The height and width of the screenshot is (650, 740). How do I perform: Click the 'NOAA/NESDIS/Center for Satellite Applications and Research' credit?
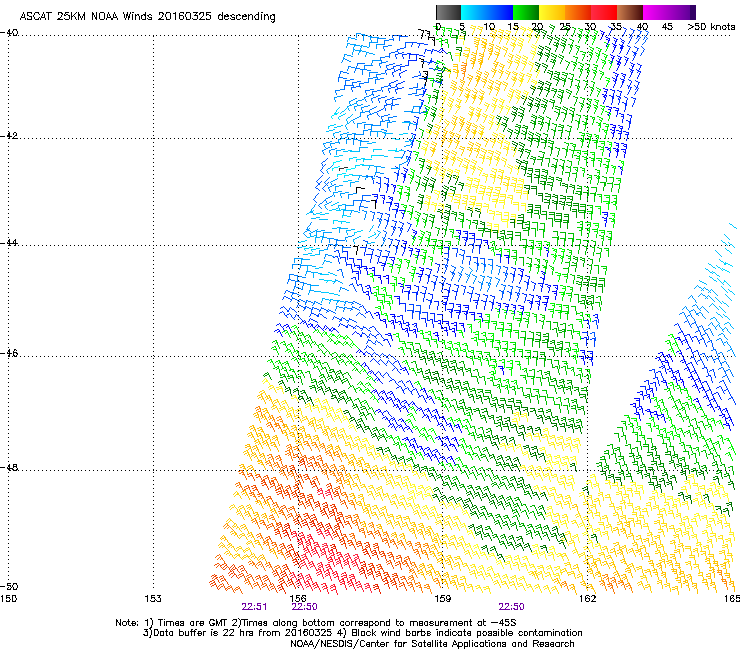[432, 644]
